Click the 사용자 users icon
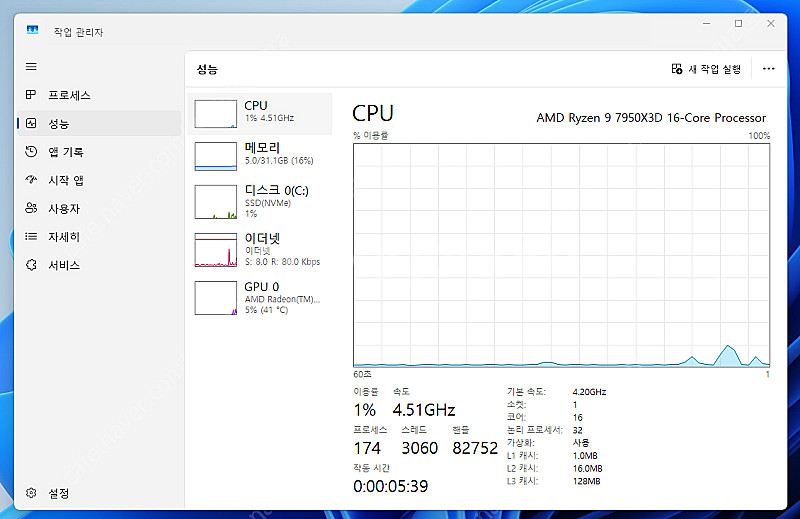The image size is (800, 519). pos(31,208)
